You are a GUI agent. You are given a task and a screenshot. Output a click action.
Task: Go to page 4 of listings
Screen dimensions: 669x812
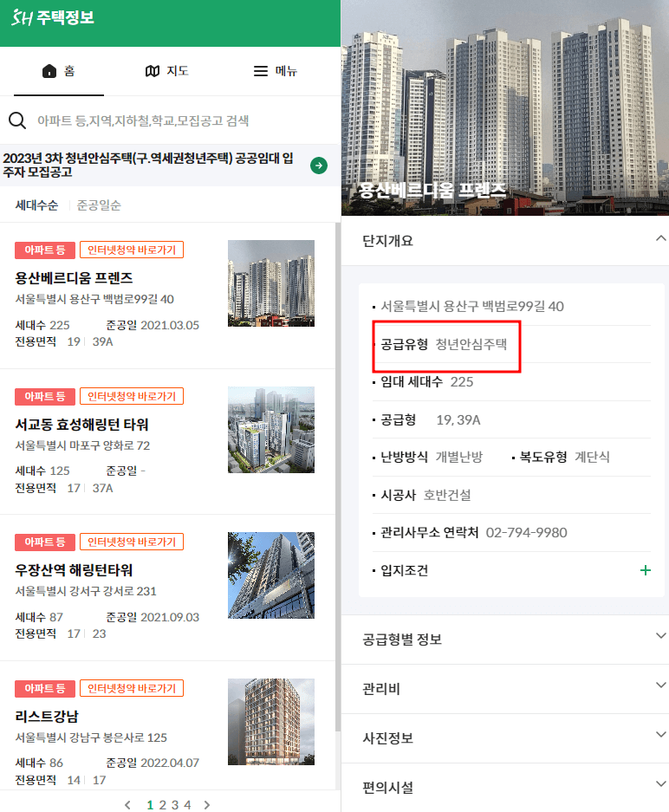coord(187,805)
